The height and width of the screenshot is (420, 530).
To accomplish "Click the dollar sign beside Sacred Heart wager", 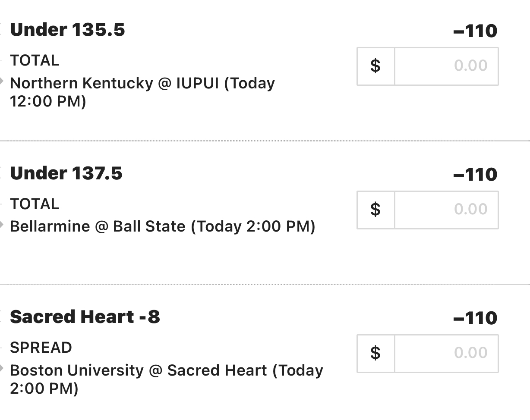I will [x=375, y=353].
